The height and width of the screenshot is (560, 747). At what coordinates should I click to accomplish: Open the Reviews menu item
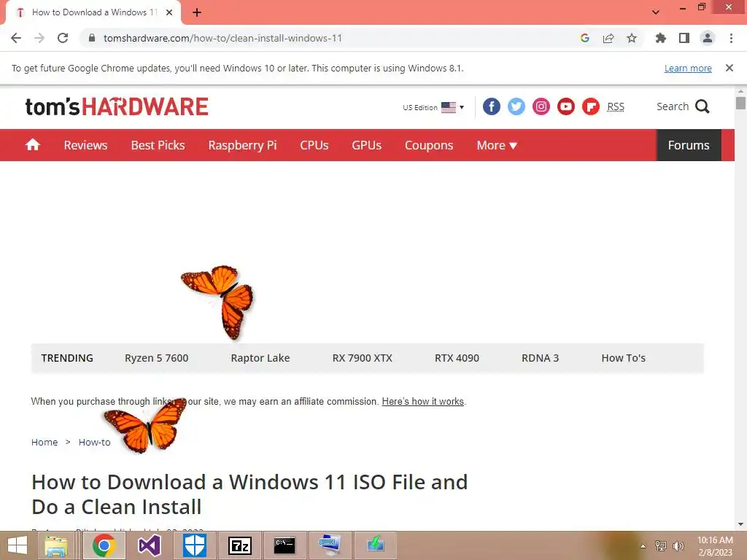pos(86,145)
